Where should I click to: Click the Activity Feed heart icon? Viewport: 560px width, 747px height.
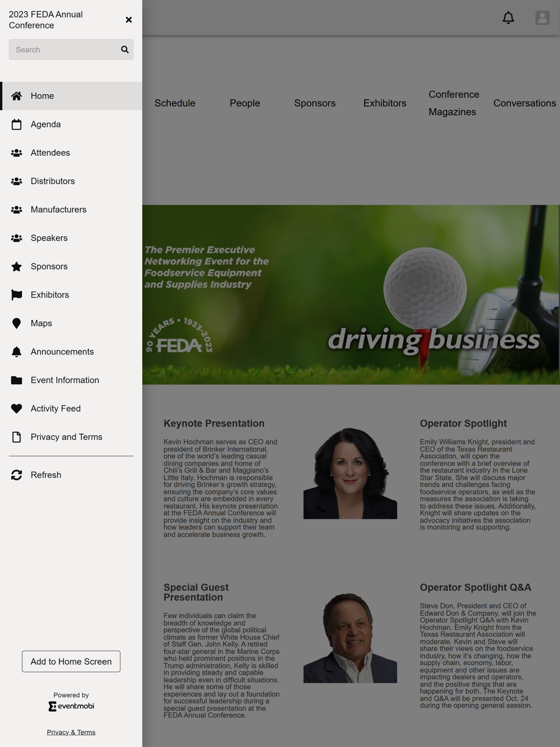pyautogui.click(x=17, y=409)
